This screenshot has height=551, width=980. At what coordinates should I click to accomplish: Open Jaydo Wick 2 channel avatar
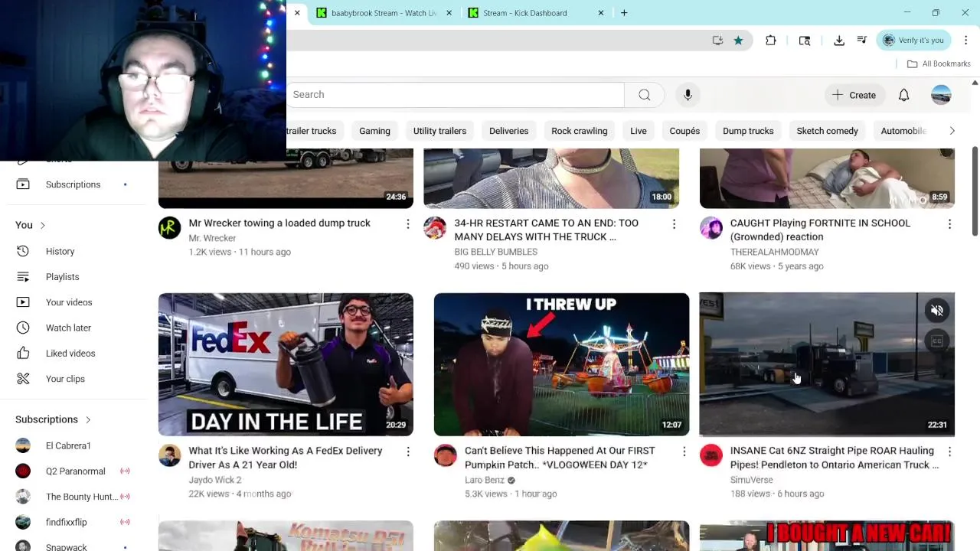point(169,455)
